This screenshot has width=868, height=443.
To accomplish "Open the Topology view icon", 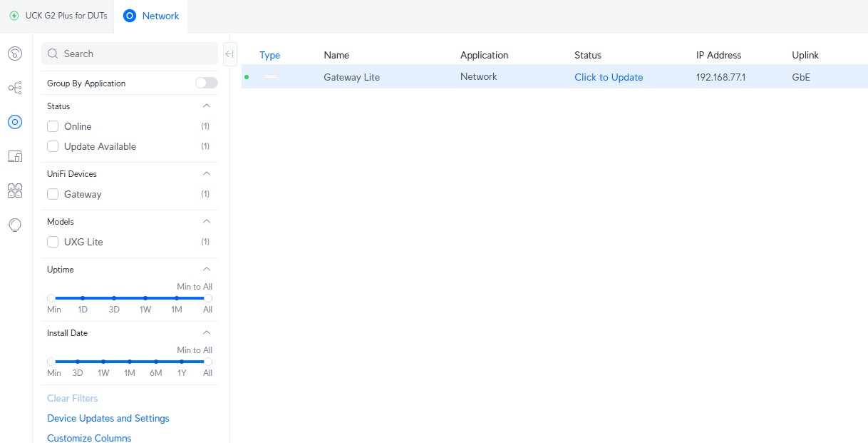I will point(15,88).
